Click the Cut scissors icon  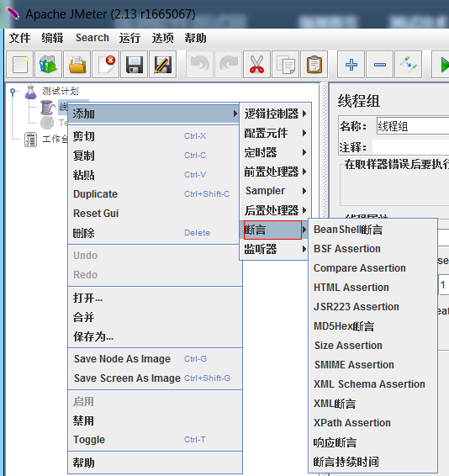pyautogui.click(x=256, y=65)
